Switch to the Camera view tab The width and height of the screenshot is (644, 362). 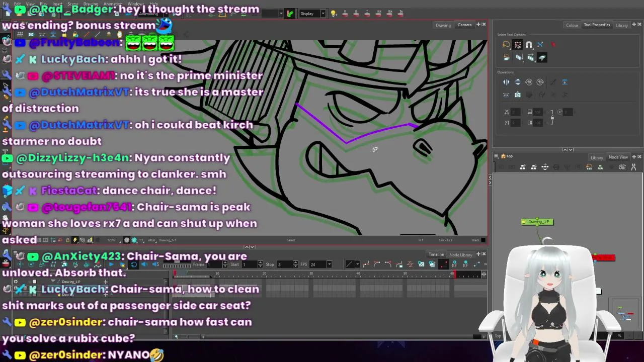[464, 25]
